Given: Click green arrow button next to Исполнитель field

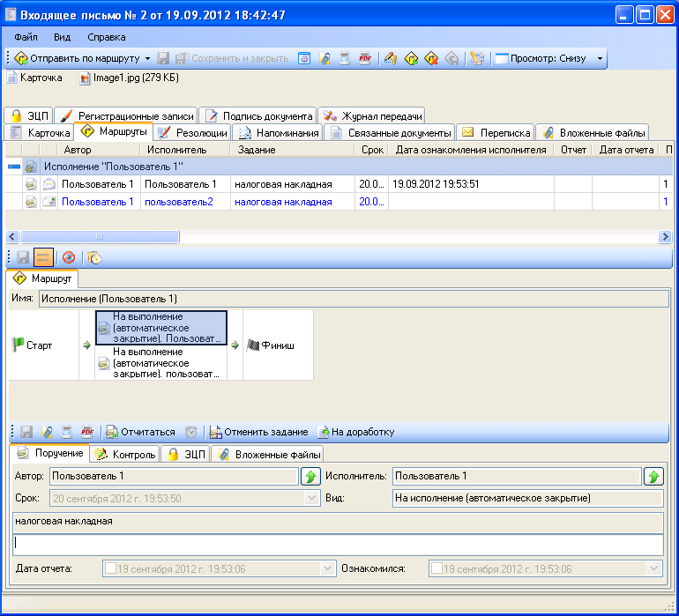Looking at the screenshot, I should point(653,477).
